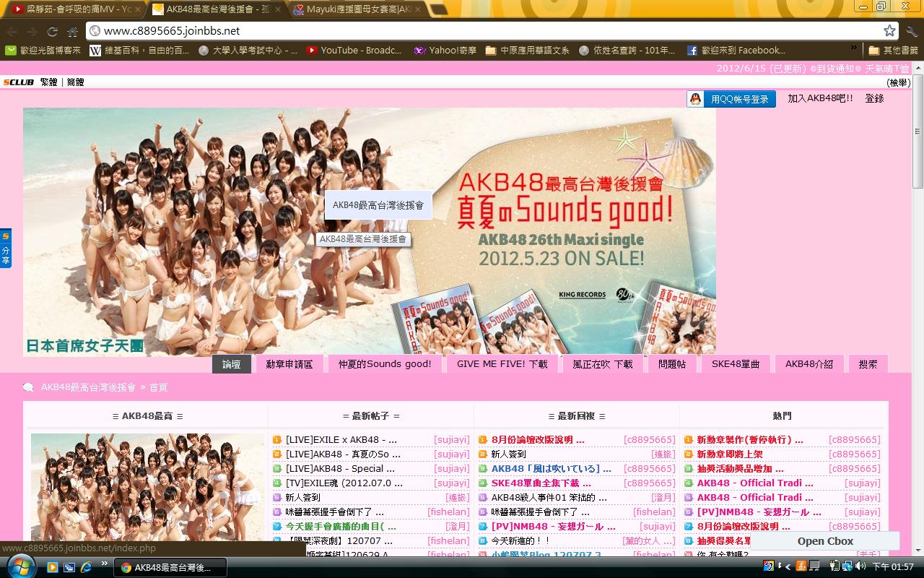Open post [LIVE]AKB48 - 真夏のSo...

click(343, 454)
